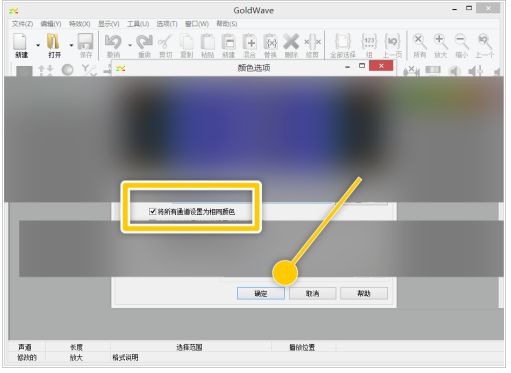Confirm color options with 确定 button

point(261,293)
